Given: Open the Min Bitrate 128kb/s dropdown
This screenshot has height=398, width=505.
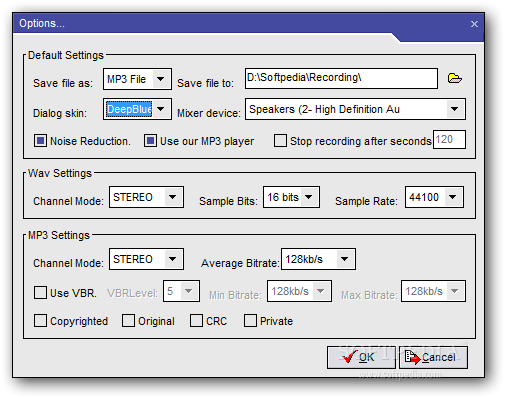Looking at the screenshot, I should point(299,291).
